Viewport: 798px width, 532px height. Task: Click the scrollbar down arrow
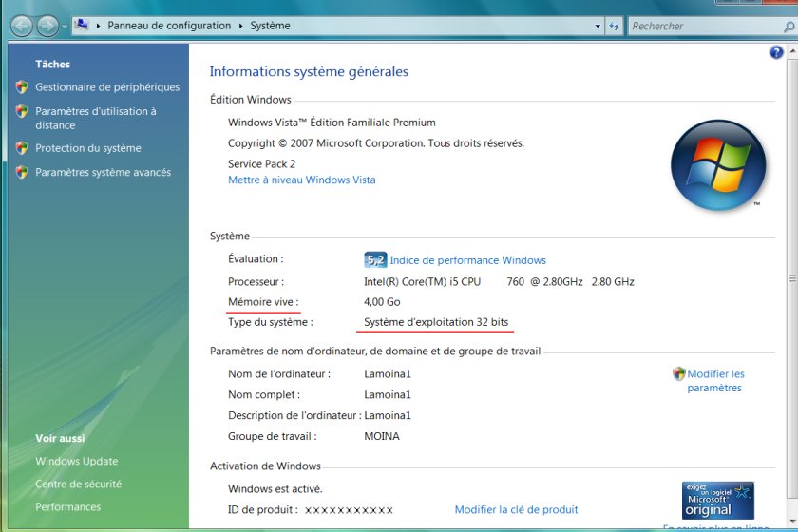coord(792,521)
